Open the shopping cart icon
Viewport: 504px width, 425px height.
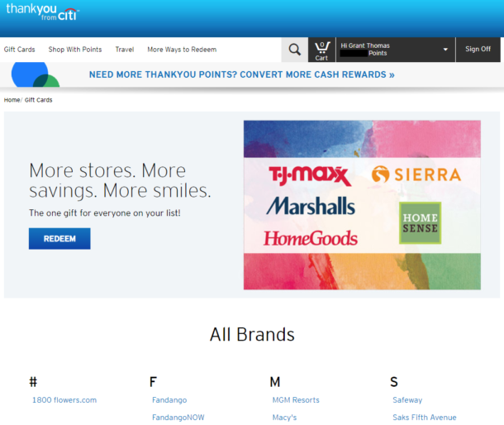[x=321, y=50]
